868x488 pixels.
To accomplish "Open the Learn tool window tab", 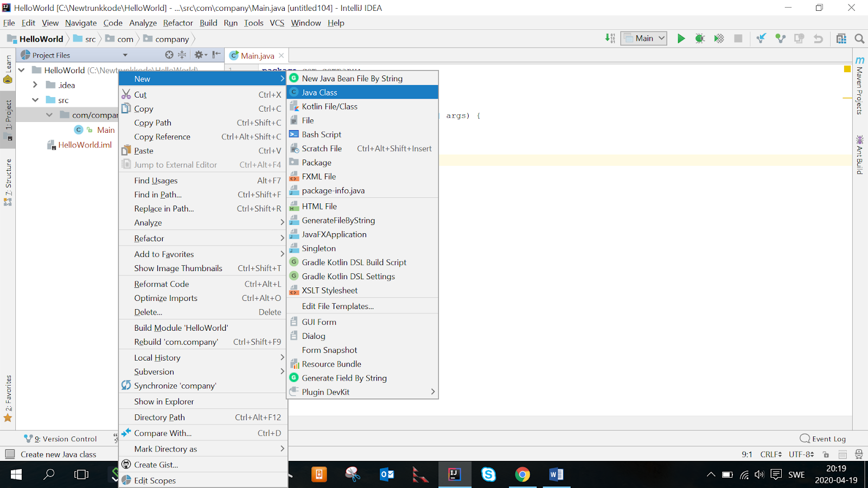I will (x=8, y=69).
